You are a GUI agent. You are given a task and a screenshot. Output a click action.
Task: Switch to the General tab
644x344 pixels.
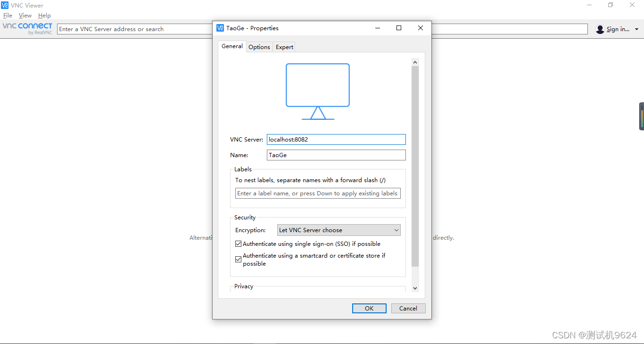tap(232, 46)
